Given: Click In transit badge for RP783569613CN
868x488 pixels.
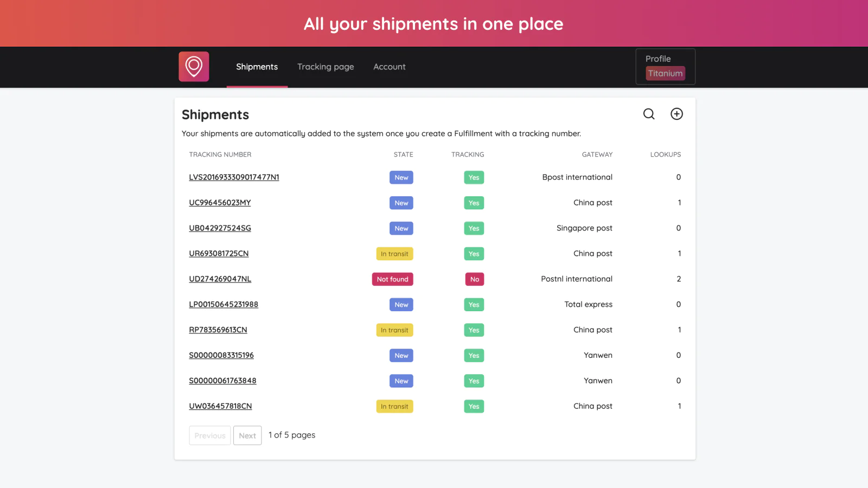Looking at the screenshot, I should pyautogui.click(x=395, y=330).
